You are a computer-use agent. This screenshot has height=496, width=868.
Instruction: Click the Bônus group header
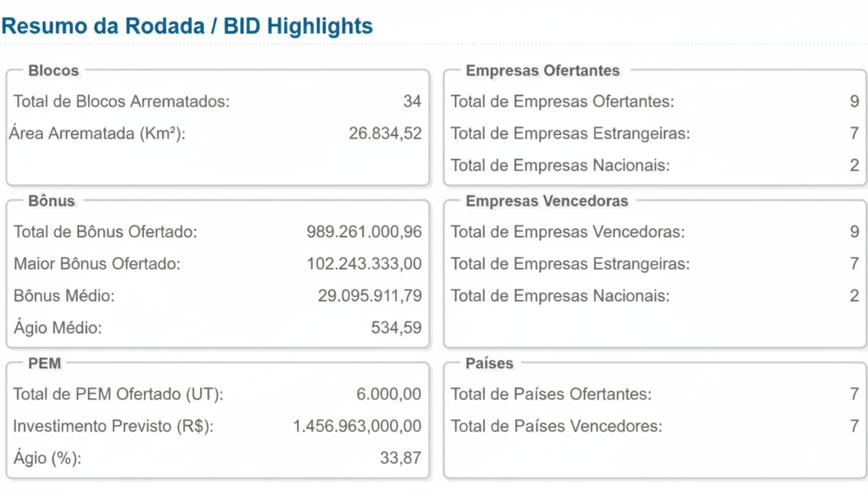click(52, 201)
